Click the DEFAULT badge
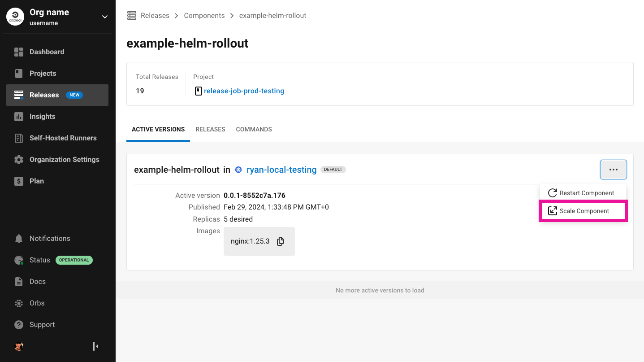The width and height of the screenshot is (644, 362). pos(333,170)
